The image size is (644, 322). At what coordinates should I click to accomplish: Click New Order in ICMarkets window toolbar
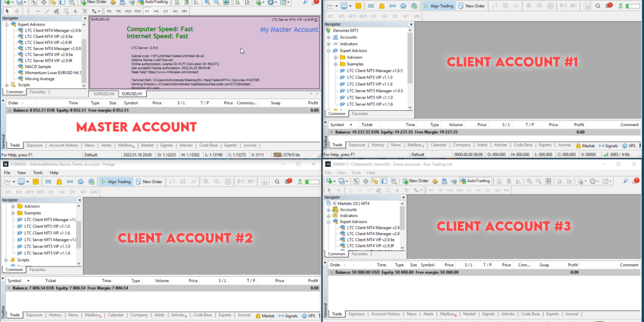[x=415, y=181]
